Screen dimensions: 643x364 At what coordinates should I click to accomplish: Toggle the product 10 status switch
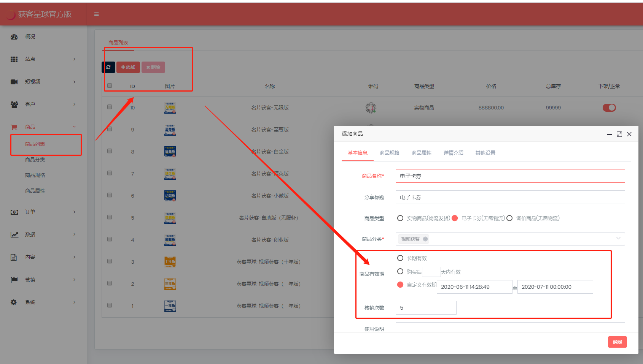click(609, 108)
